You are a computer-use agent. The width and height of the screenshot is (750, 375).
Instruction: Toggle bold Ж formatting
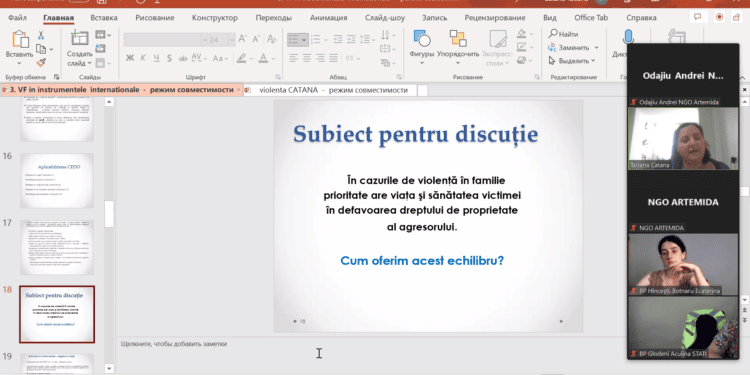point(130,58)
